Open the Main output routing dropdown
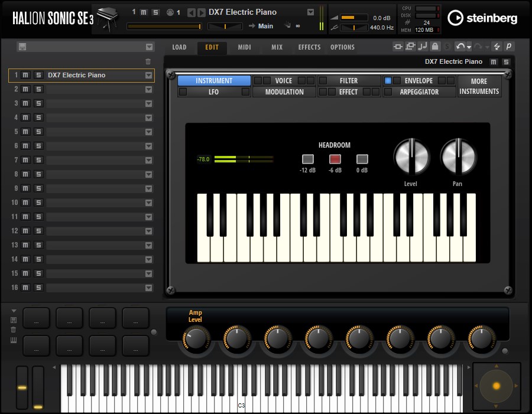Image resolution: width=532 pixels, height=414 pixels. [265, 26]
